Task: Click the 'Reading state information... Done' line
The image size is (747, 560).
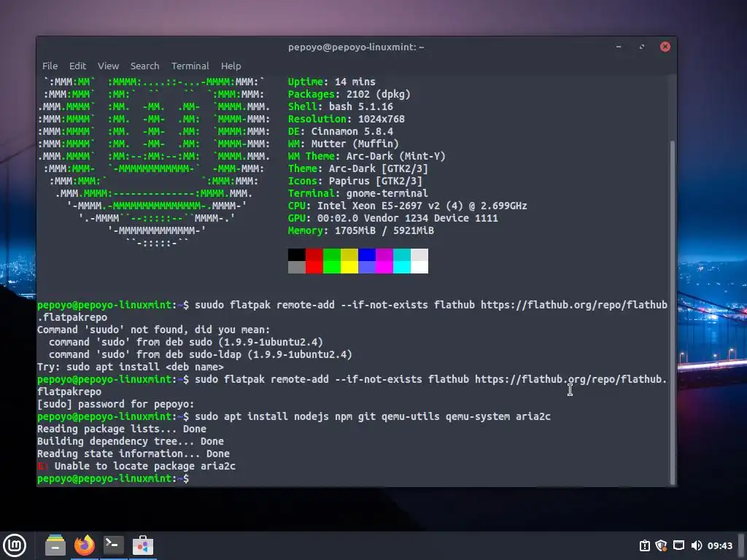Action: tap(133, 454)
